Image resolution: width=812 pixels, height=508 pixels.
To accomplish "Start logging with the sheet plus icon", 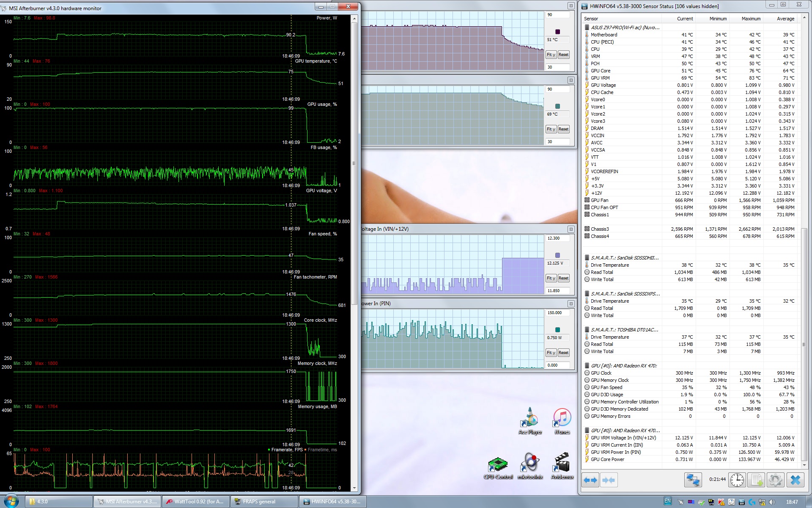I will click(755, 480).
